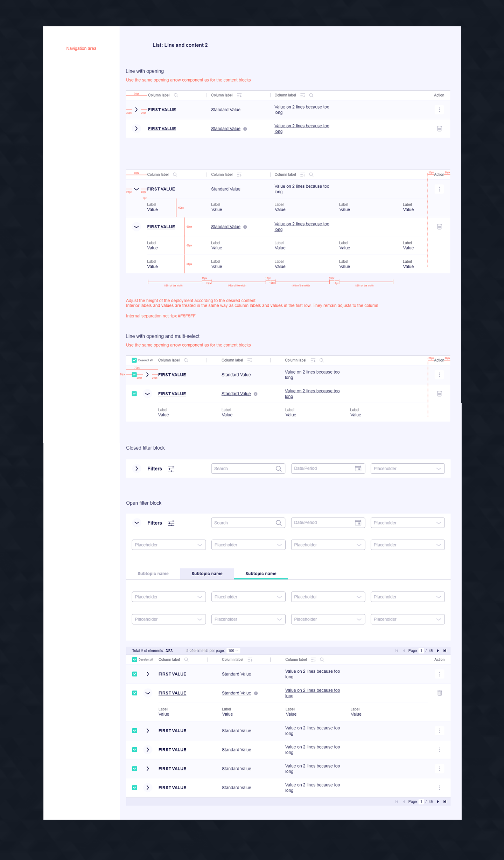Uncheck the underlined FIRST VALUE row checkbox in the paginated table
Image resolution: width=504 pixels, height=860 pixels.
click(x=134, y=693)
